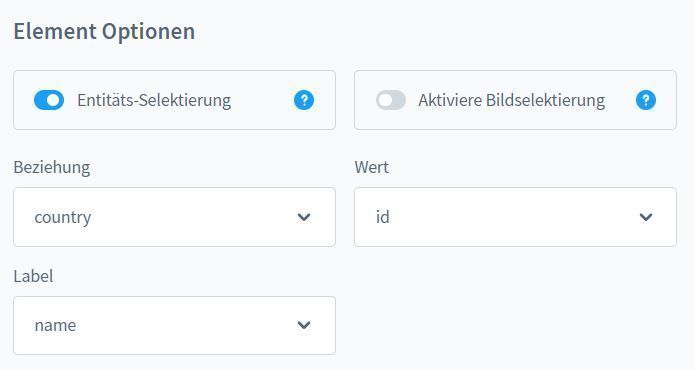The width and height of the screenshot is (694, 370).
Task: Click the Aktiviere Bildselektierung label text
Action: 512,100
